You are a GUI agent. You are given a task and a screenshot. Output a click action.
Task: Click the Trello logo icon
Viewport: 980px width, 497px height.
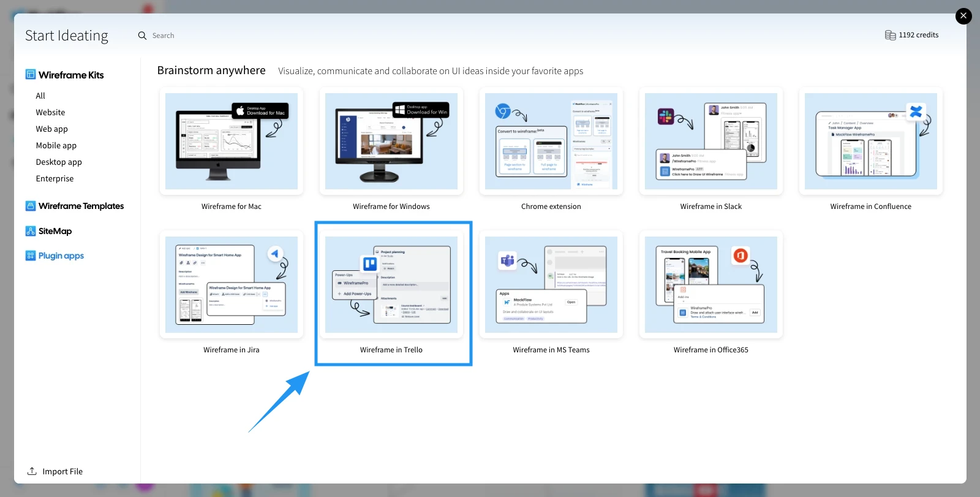click(370, 264)
